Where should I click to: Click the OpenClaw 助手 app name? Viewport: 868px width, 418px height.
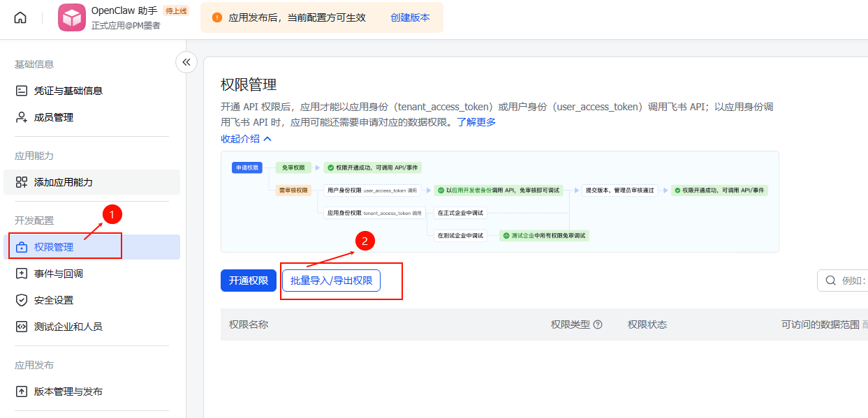[x=124, y=10]
